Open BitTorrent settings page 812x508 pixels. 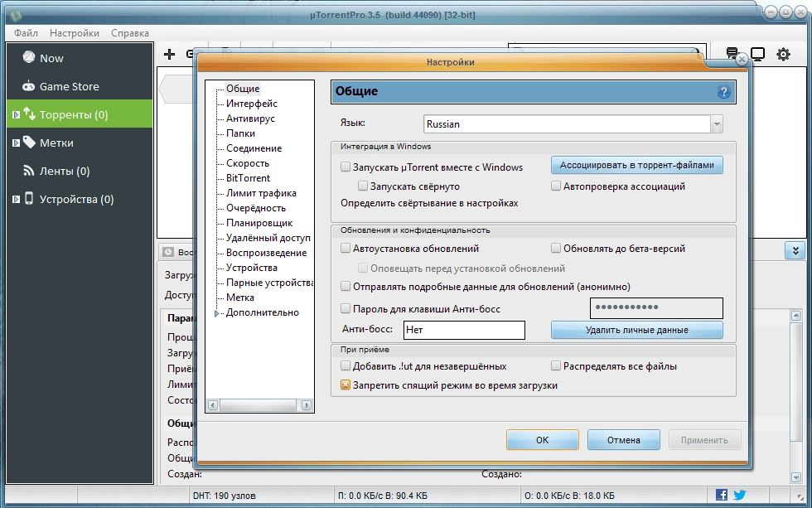[x=248, y=178]
